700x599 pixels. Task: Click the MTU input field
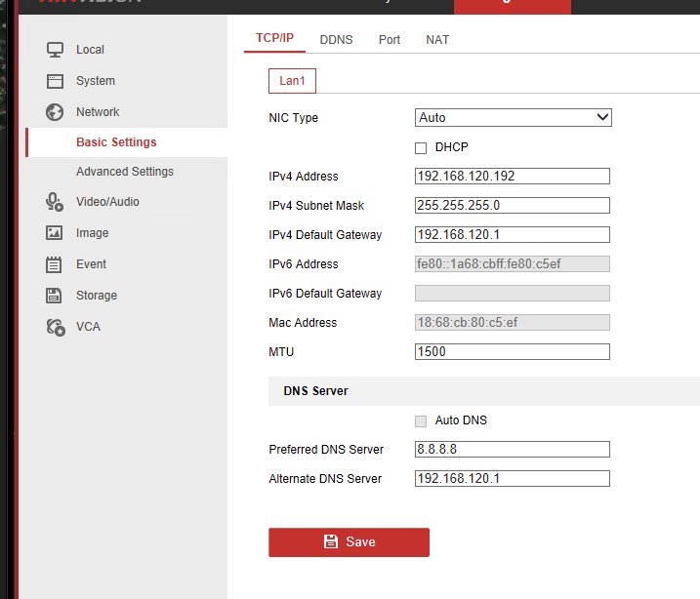click(513, 352)
